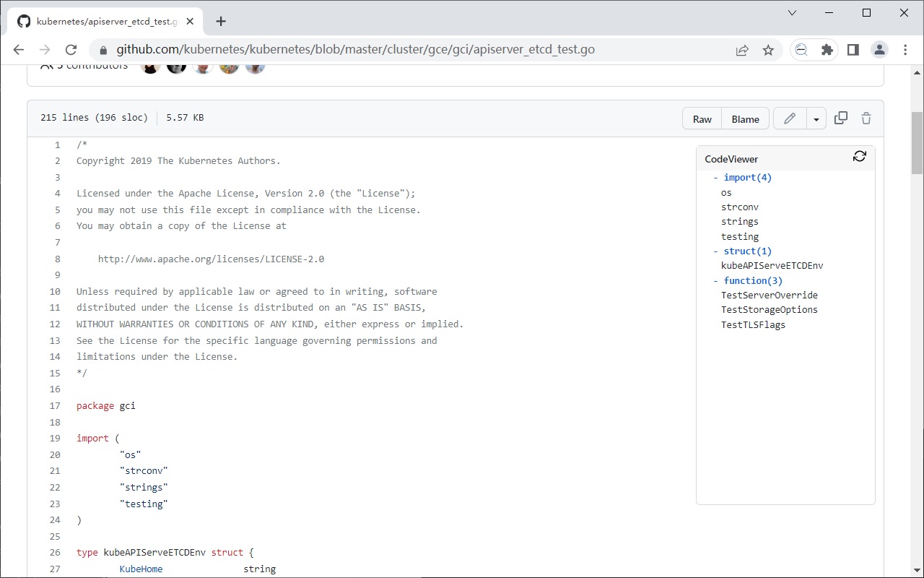Select TestTLSFlags in the CodeViewer list
This screenshot has width=924, height=578.
pos(753,324)
